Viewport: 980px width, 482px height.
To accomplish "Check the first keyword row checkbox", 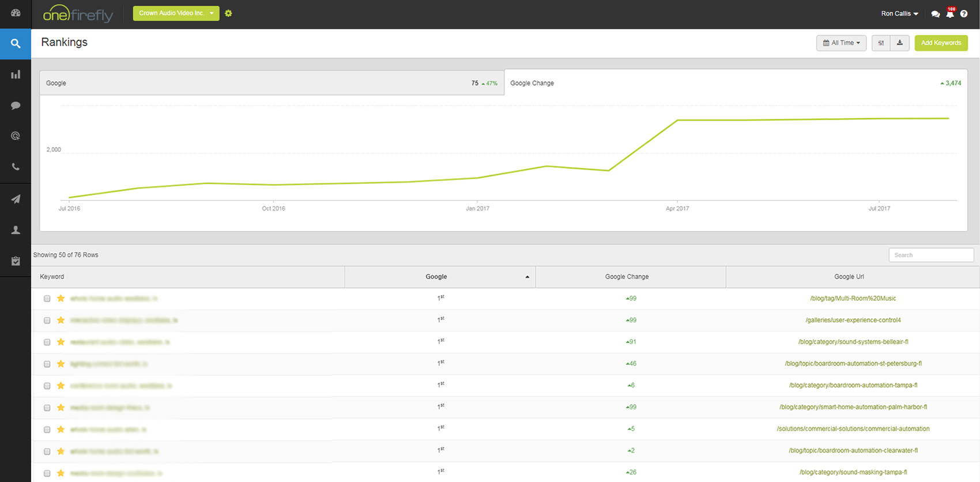I will [47, 299].
